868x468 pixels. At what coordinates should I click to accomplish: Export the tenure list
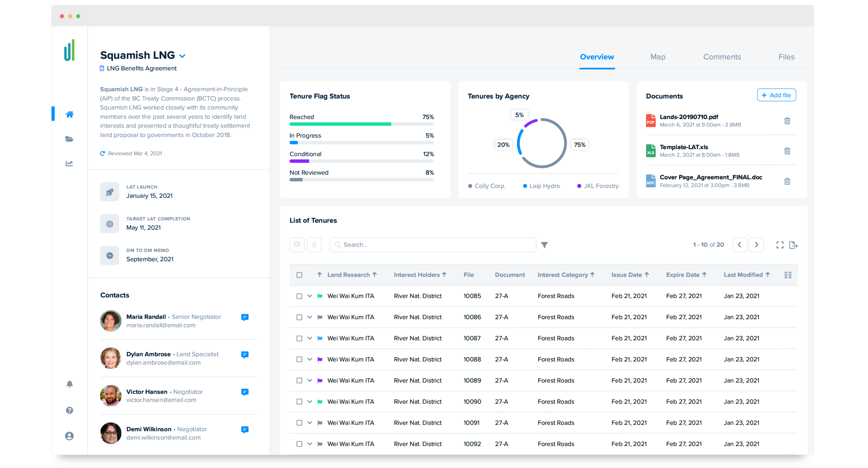[x=793, y=245]
